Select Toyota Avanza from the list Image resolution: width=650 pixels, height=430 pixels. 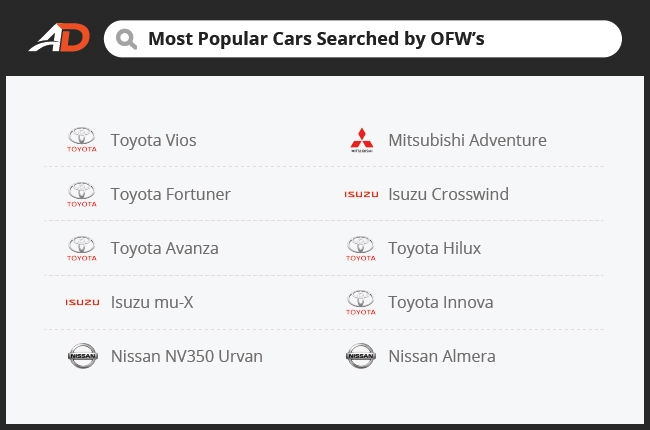click(165, 248)
